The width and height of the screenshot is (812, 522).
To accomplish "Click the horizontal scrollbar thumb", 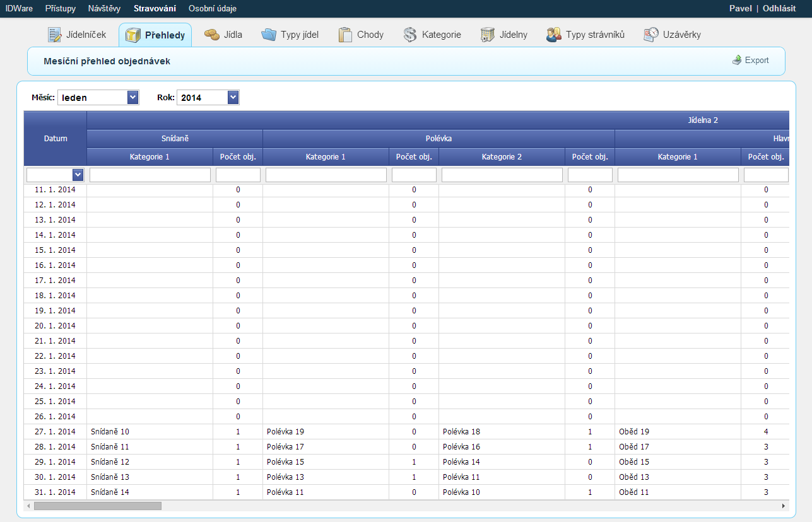I will [x=98, y=506].
